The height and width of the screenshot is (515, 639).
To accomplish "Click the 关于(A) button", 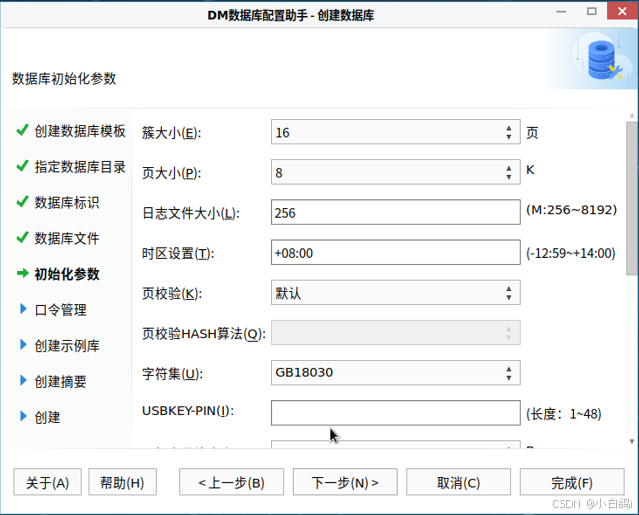I will tap(47, 482).
